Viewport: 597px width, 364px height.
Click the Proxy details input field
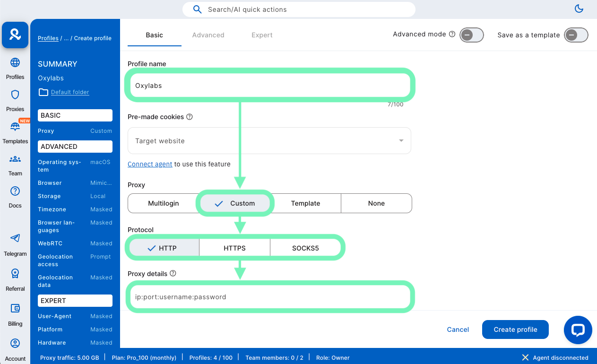click(x=269, y=297)
